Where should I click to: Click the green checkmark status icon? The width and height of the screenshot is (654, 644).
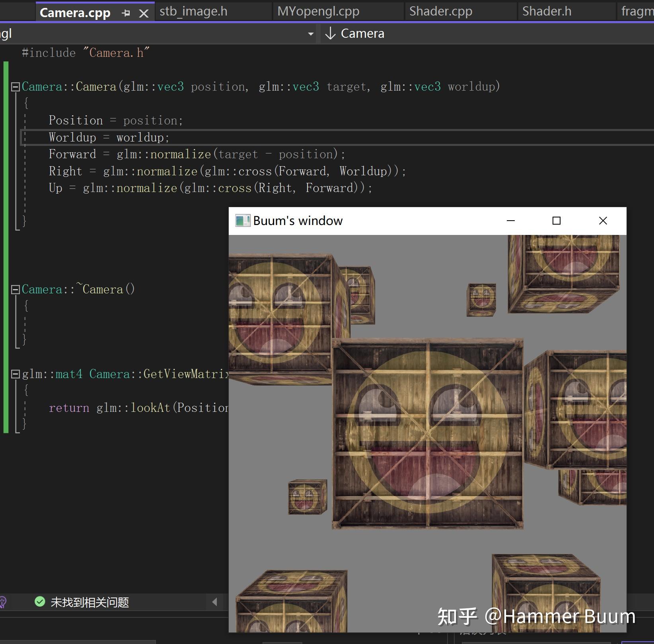tap(40, 602)
